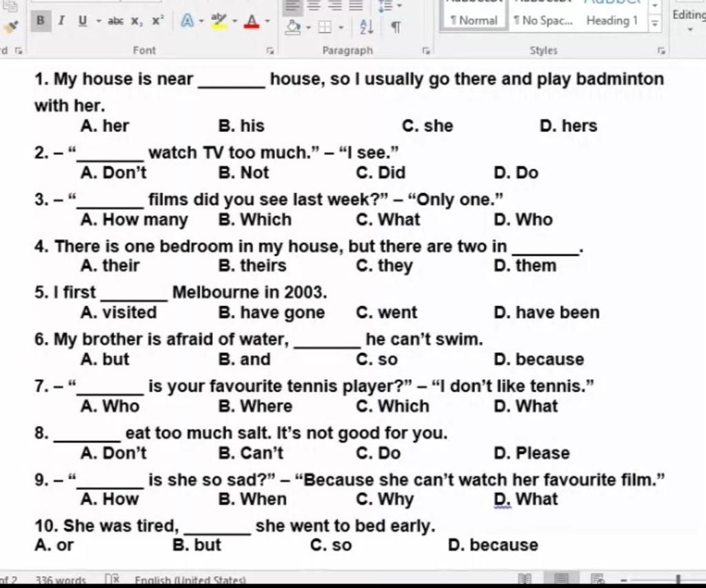The height and width of the screenshot is (588, 706).
Task: Open Text Effects and Typography
Action: 187,20
